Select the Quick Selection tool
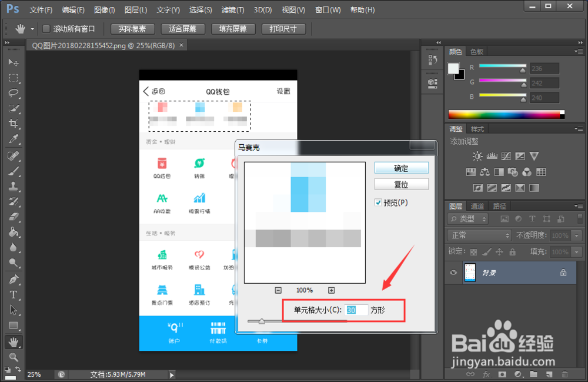The height and width of the screenshot is (382, 588). (x=14, y=108)
